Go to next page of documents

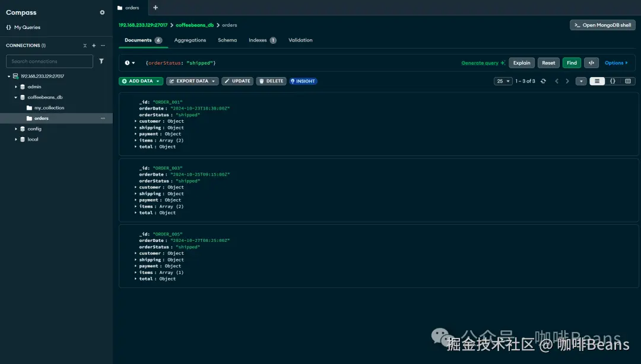pos(567,81)
